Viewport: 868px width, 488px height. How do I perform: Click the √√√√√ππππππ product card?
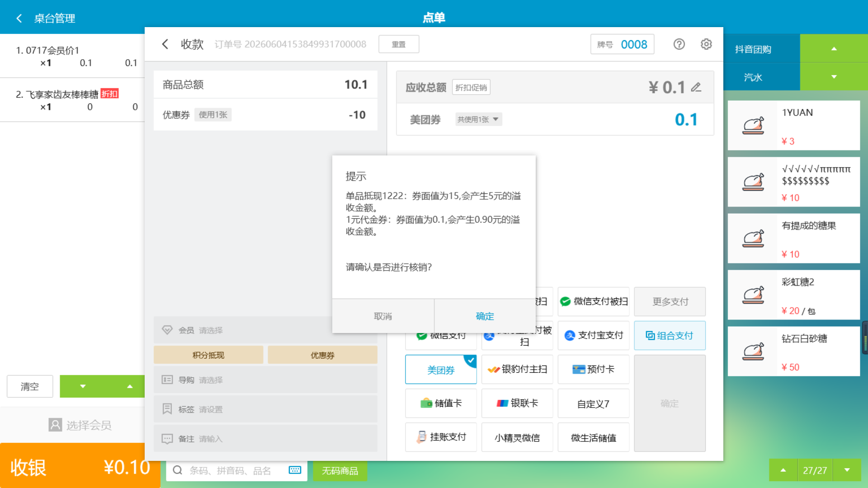tap(794, 182)
